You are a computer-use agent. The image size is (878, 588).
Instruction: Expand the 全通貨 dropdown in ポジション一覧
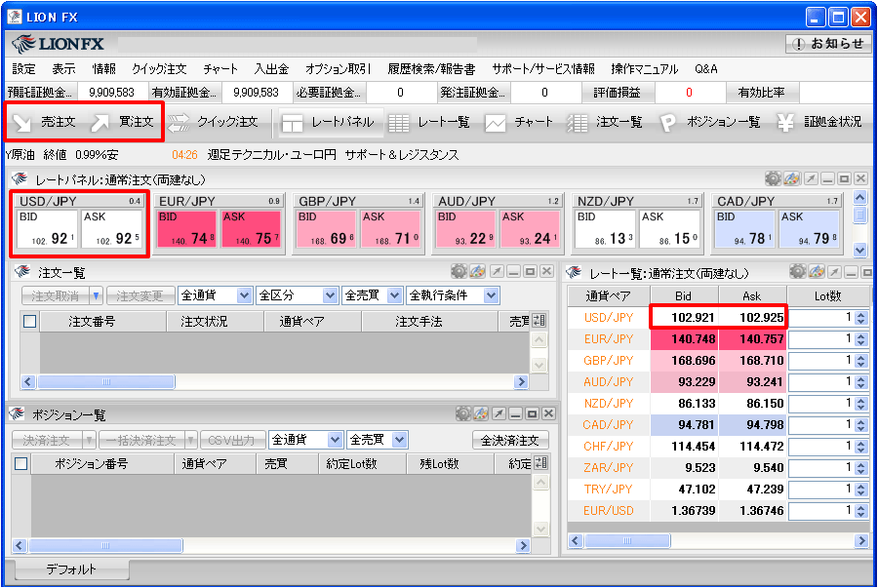click(x=335, y=440)
